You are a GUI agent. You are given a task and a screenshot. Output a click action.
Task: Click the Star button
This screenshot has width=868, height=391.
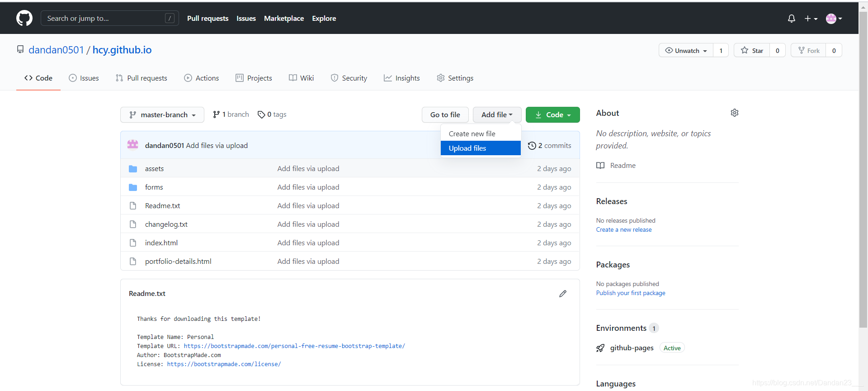(x=752, y=50)
